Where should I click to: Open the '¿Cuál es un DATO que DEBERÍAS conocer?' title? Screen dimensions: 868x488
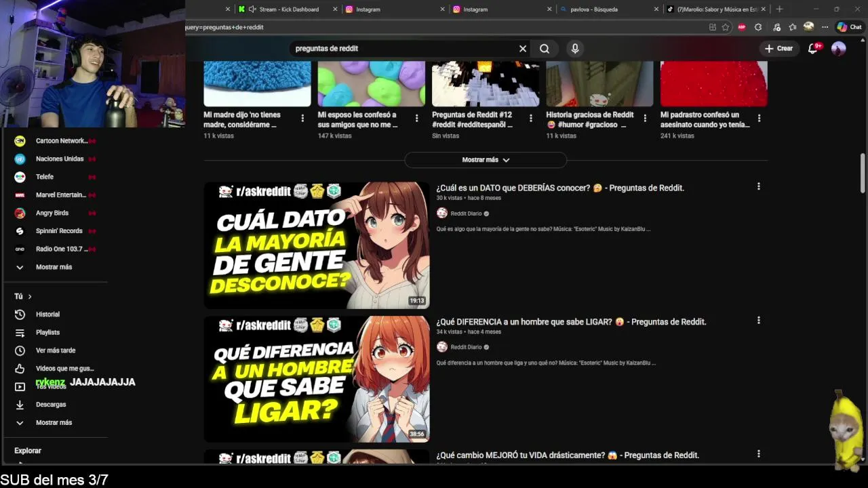560,188
